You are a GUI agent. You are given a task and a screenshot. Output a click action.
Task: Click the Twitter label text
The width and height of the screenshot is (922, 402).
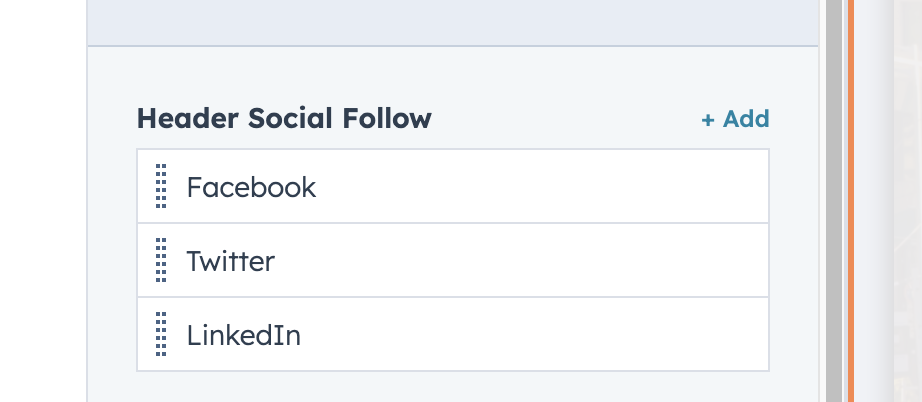click(230, 261)
